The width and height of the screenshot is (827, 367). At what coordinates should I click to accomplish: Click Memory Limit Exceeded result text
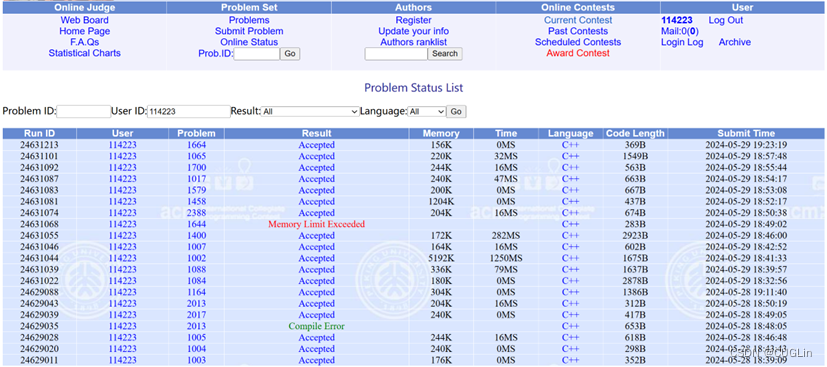coord(316,224)
